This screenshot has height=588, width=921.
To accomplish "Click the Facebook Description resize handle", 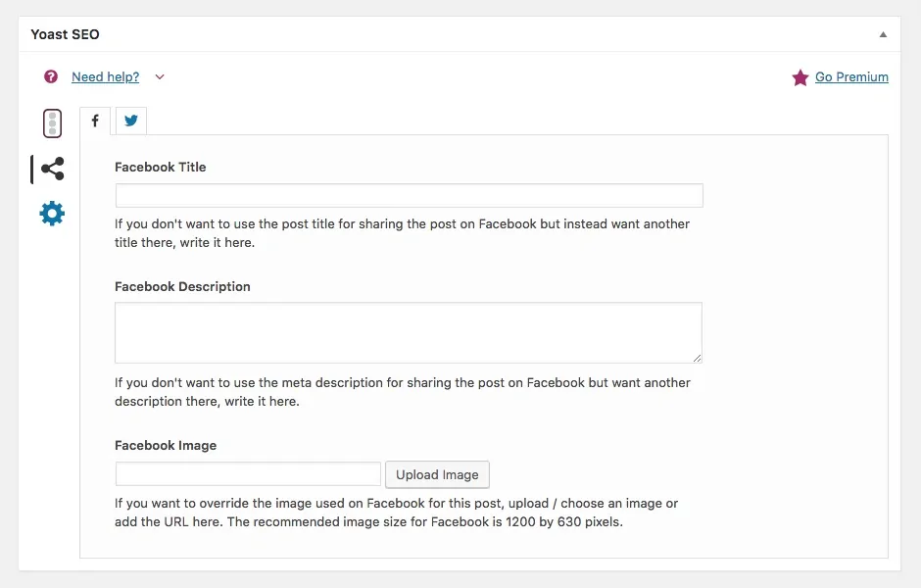I will click(697, 358).
